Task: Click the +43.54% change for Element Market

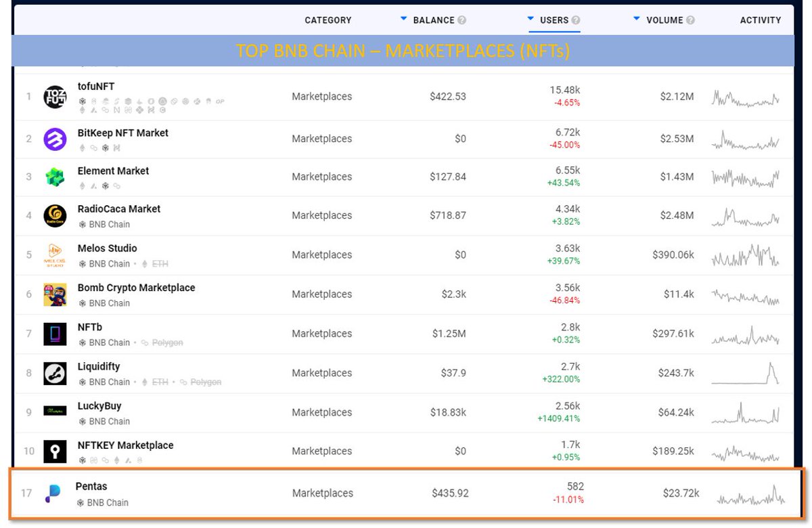Action: coord(564,183)
